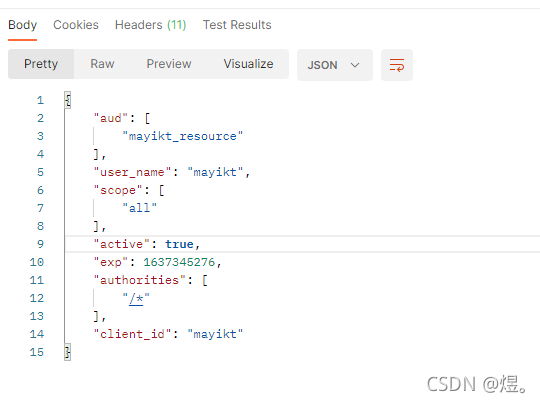The width and height of the screenshot is (540, 403).
Task: Click the true value of active
Action: [x=179, y=244]
